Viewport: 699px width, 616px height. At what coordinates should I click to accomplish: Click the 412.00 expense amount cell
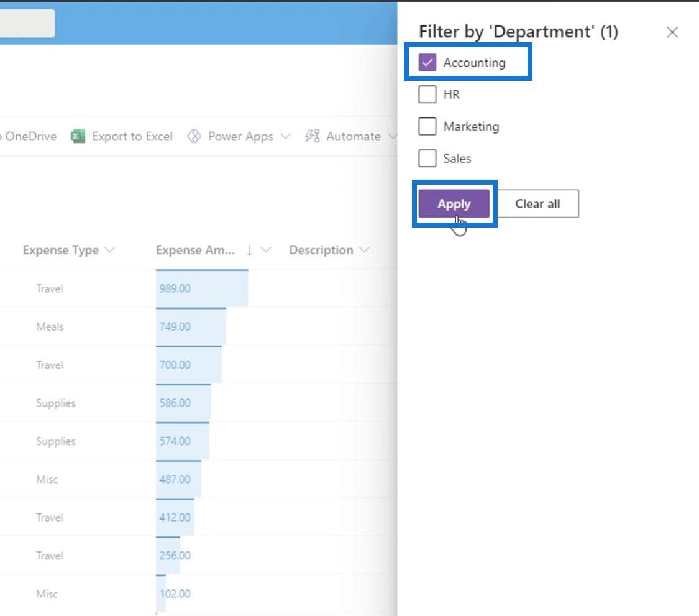(175, 517)
